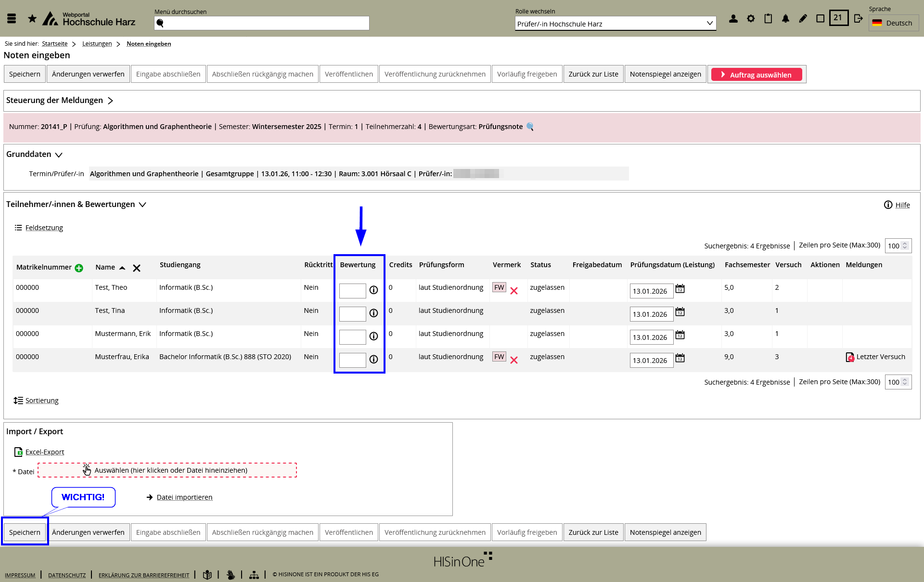The width and height of the screenshot is (924, 582).
Task: Open the Leistungen breadcrumb link
Action: [97, 44]
